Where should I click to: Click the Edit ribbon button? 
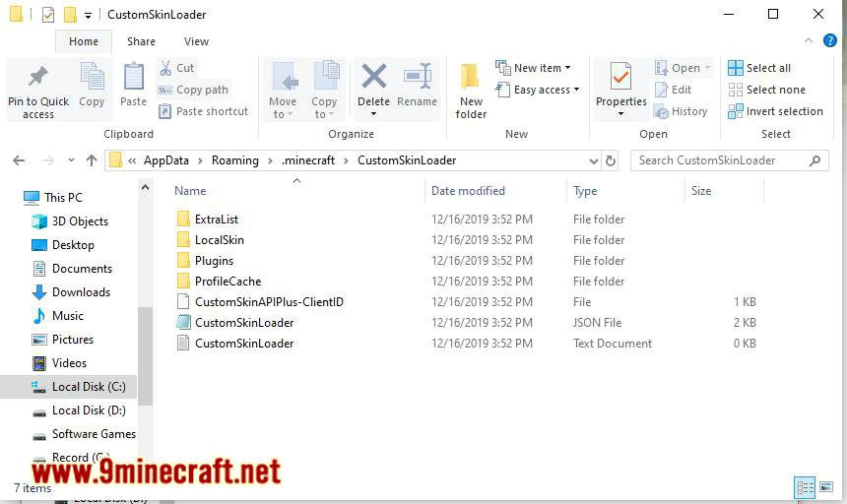click(x=673, y=90)
